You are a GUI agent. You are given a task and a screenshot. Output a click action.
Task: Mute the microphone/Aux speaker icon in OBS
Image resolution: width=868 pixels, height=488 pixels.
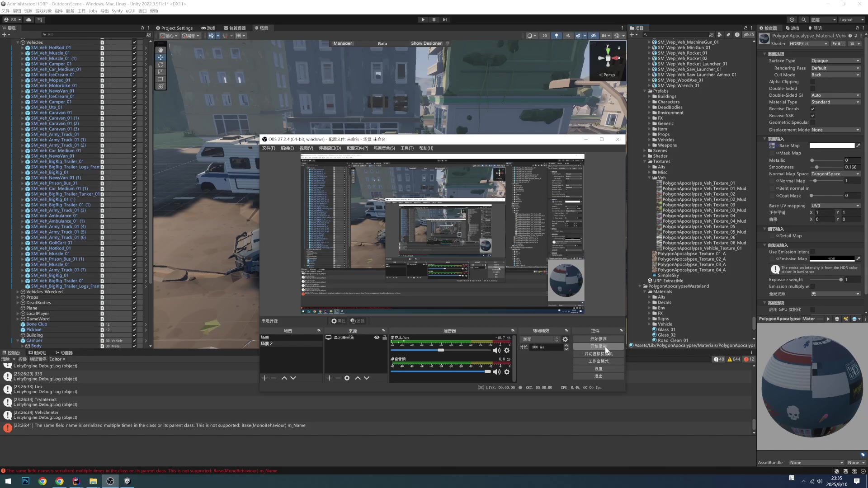[496, 351]
